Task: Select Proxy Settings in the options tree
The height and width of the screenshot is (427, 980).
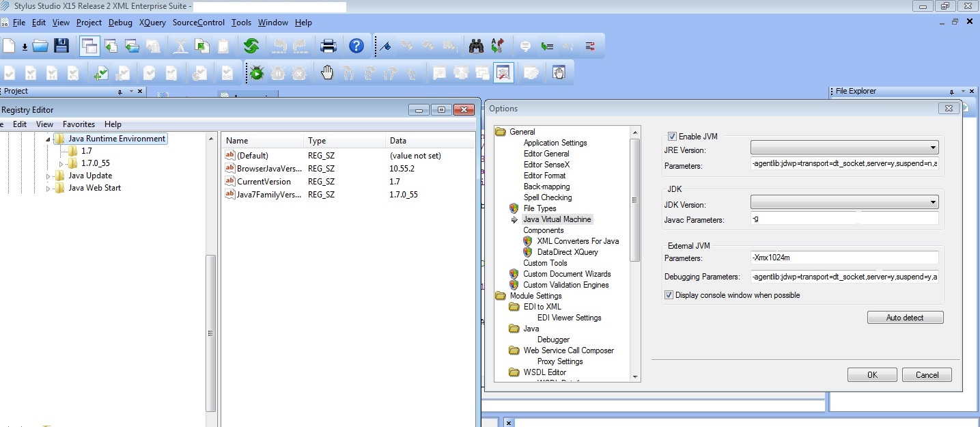Action: tap(559, 361)
